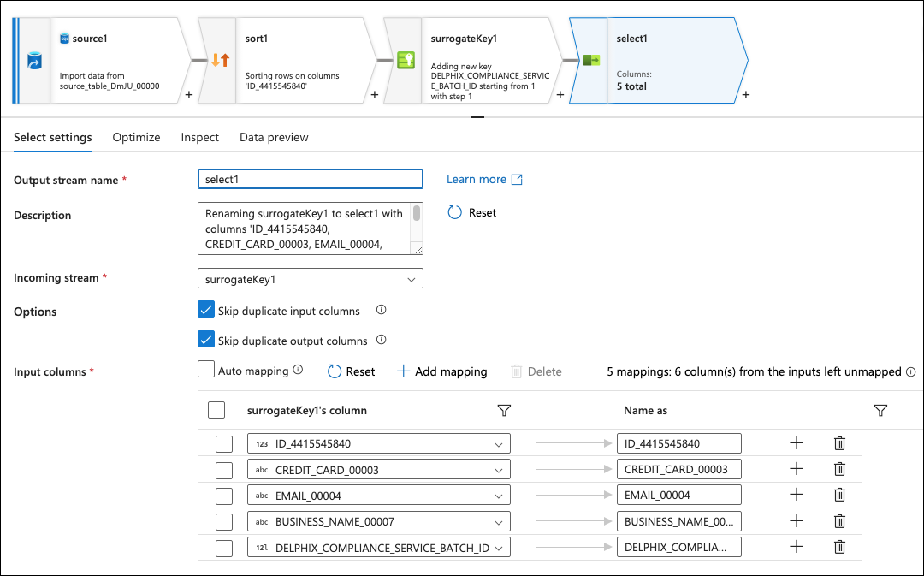Click the info icon beside Auto mapping
This screenshot has height=576, width=924.
(x=299, y=371)
